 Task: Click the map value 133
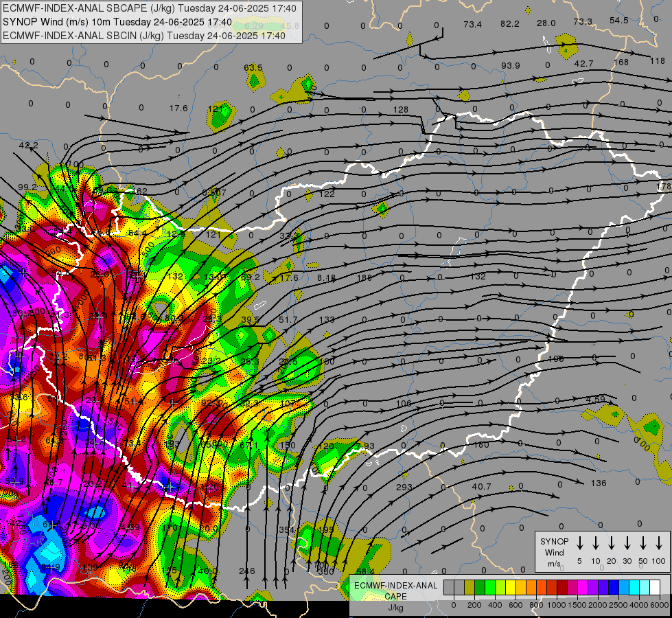327,320
